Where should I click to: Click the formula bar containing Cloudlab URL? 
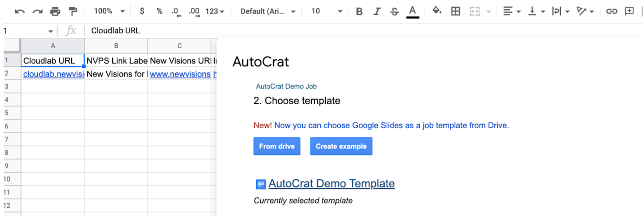[x=363, y=31]
